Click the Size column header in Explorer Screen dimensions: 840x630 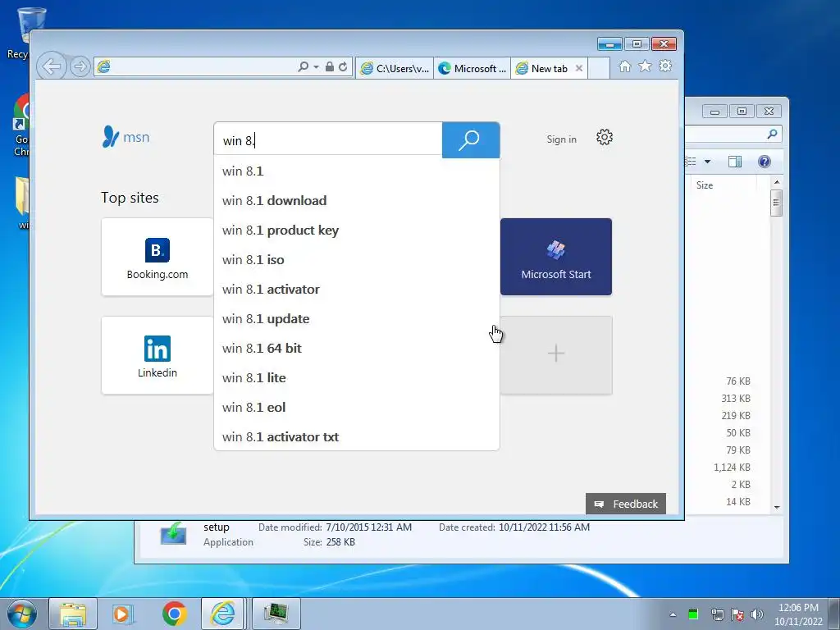pos(705,185)
